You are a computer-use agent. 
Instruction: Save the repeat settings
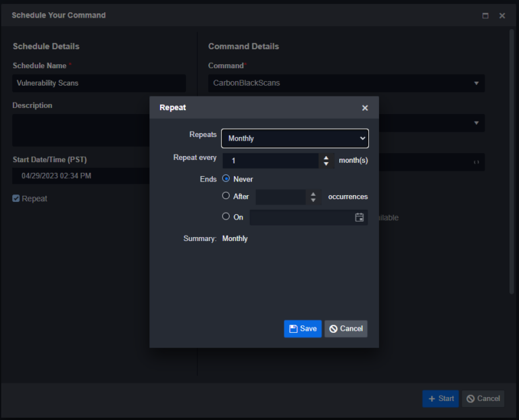point(303,329)
